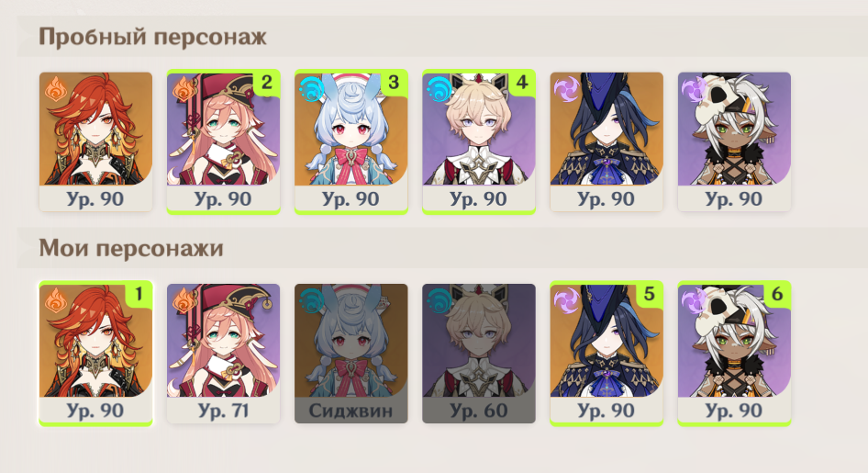This screenshot has width=868, height=473.
Task: Select the trial white-haired skull-mask character
Action: tap(734, 141)
